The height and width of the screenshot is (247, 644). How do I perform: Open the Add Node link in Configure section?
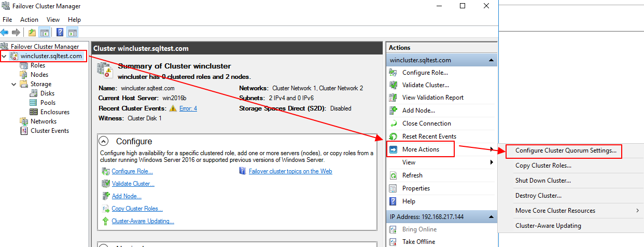(x=127, y=196)
